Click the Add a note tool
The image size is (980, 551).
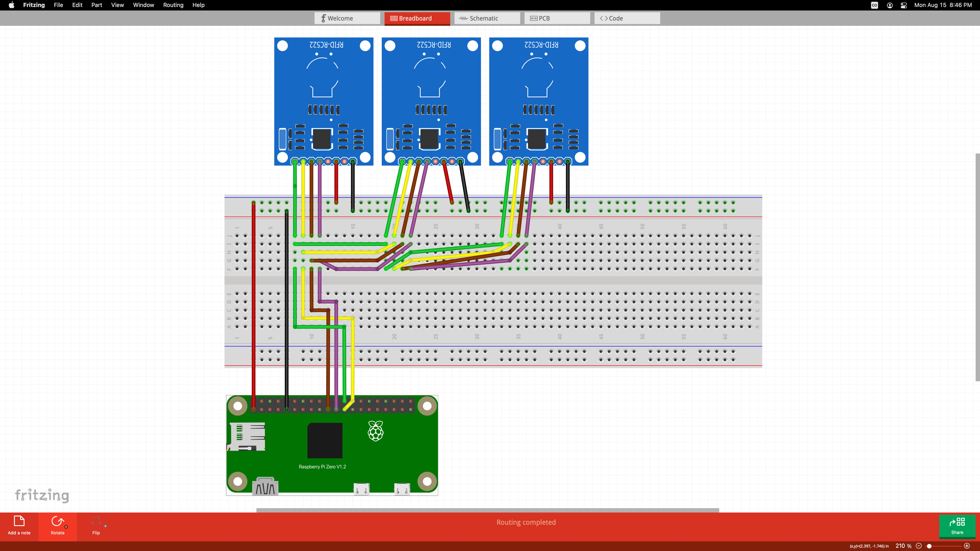19,525
